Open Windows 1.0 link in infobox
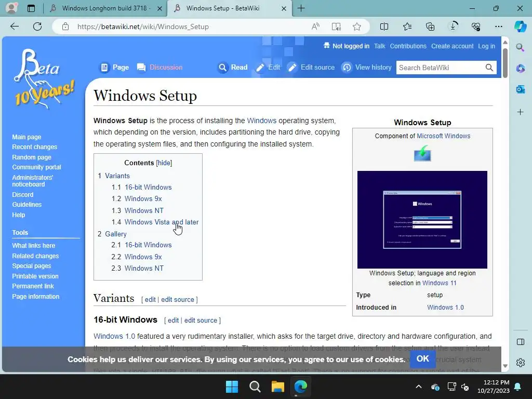The image size is (532, 399). click(x=445, y=308)
